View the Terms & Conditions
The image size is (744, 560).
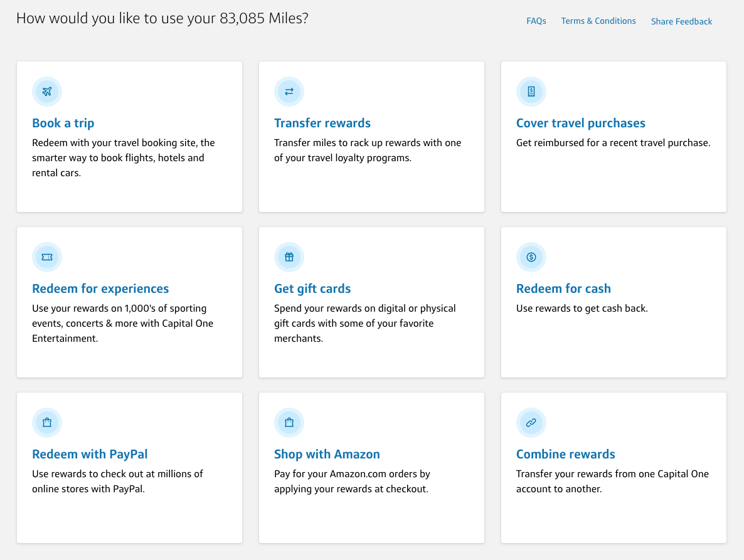coord(598,21)
